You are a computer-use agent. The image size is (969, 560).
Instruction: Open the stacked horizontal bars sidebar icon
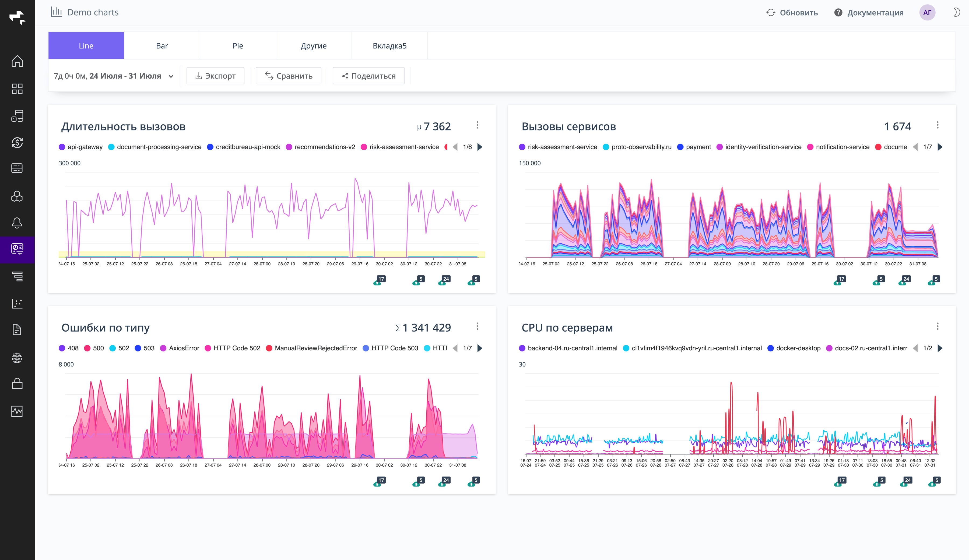click(17, 276)
